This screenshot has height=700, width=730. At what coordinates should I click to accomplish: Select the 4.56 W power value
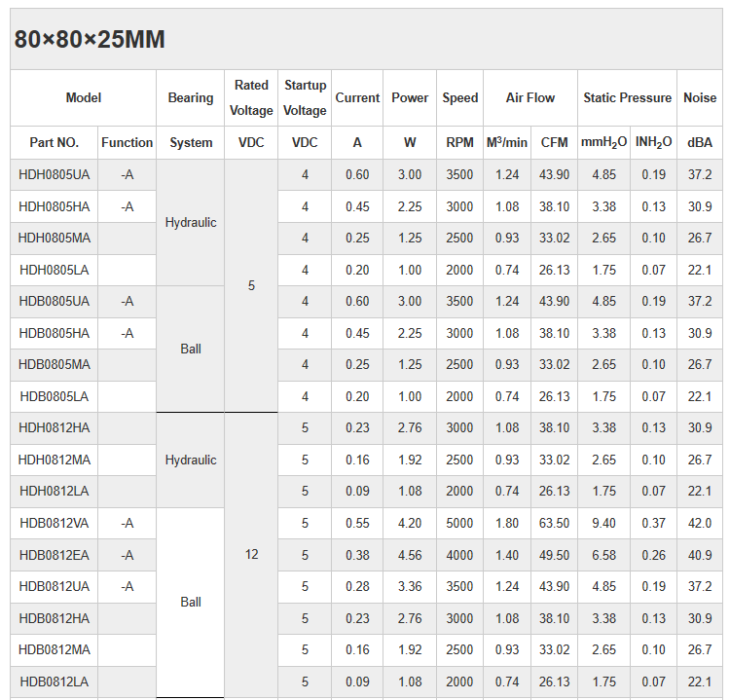point(410,555)
